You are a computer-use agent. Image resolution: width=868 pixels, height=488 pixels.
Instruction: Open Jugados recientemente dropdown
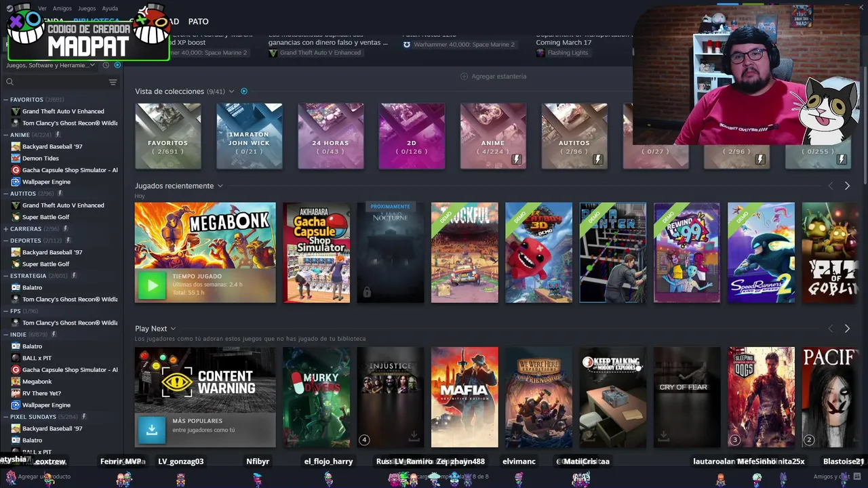tap(220, 186)
